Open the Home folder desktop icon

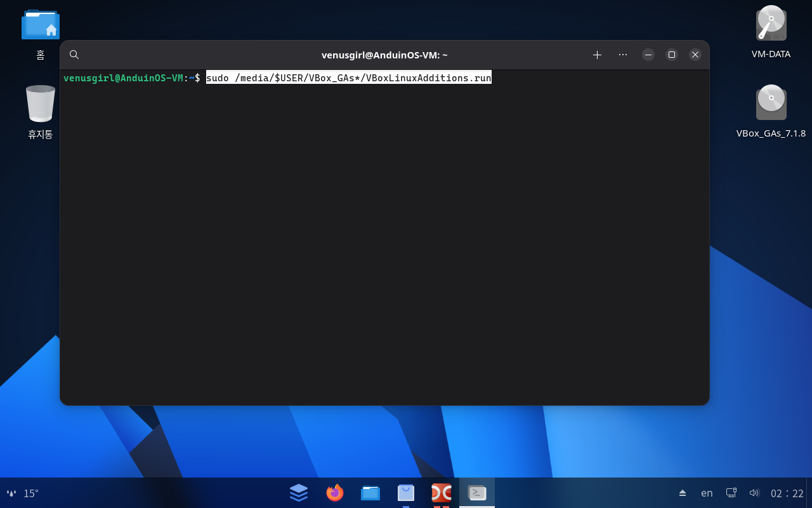40,25
